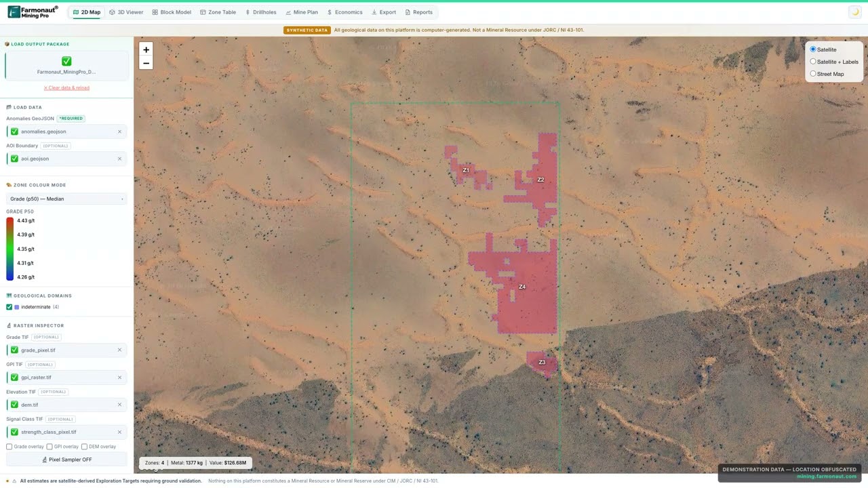
Task: Turn on the Pixel Sampler button
Action: (x=66, y=460)
